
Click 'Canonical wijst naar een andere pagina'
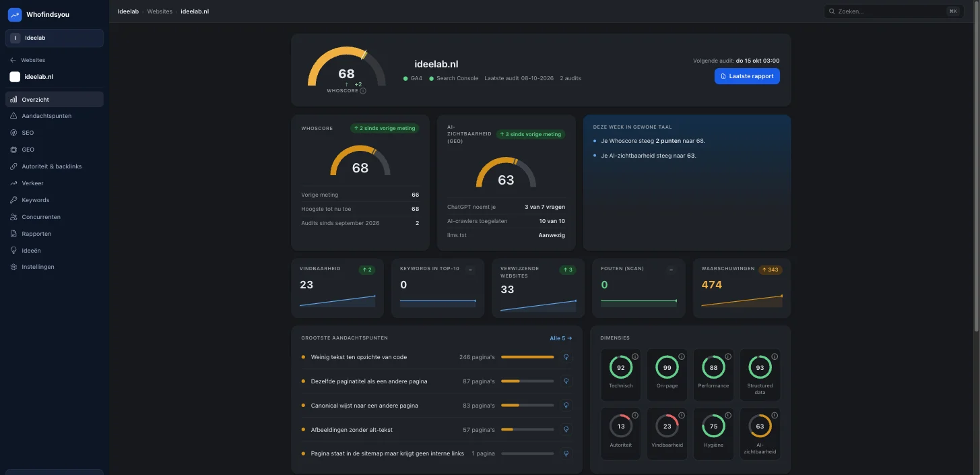point(364,406)
